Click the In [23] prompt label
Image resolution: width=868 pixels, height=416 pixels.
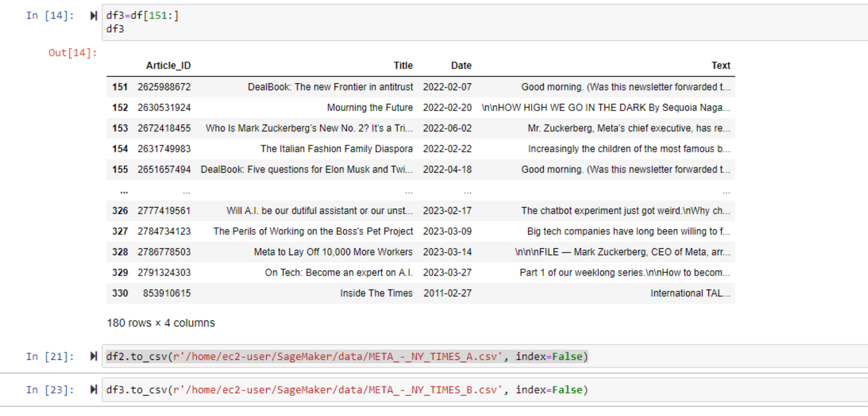click(x=50, y=390)
